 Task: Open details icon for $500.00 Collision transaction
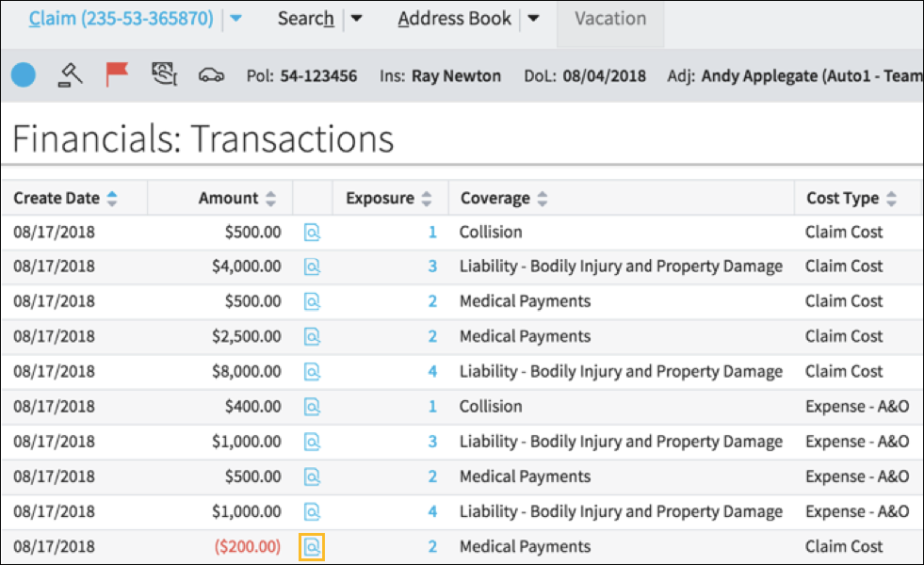pyautogui.click(x=312, y=233)
